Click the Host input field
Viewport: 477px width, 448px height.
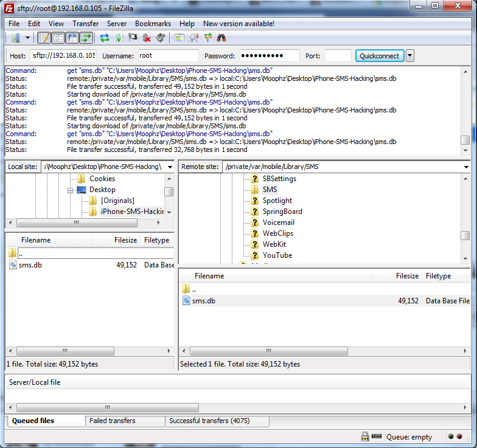63,56
